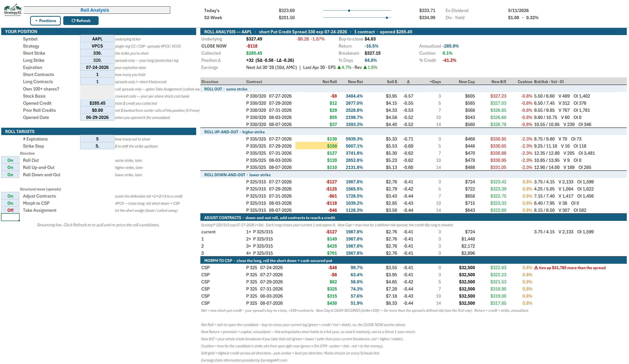
Task: Open the Positions button
Action: pos(45,21)
